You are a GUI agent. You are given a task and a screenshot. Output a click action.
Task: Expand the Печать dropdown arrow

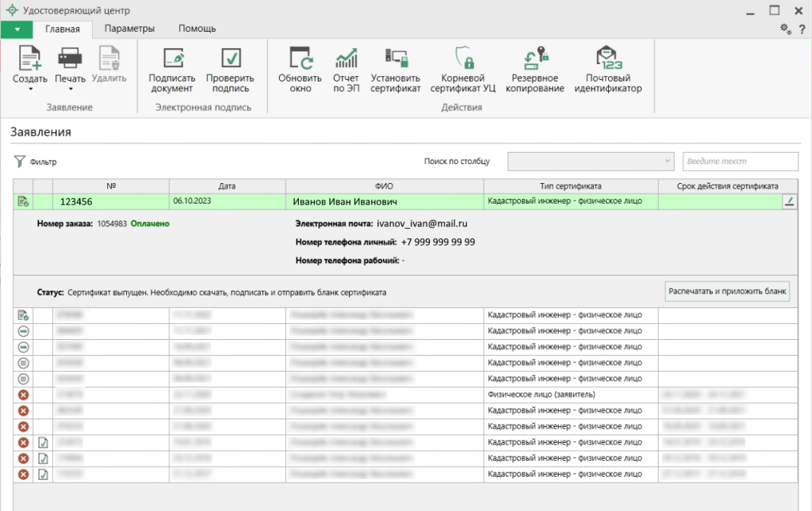point(70,89)
